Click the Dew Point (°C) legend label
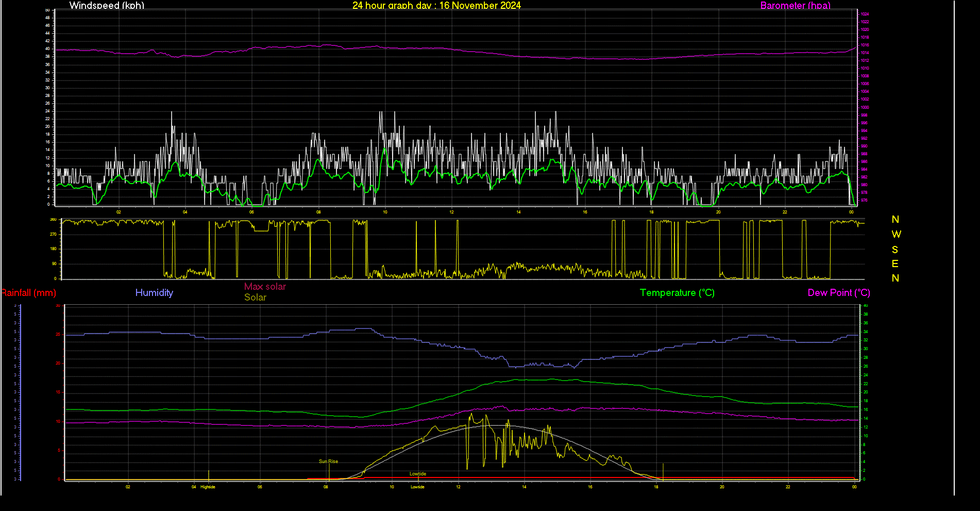Screen dimensions: 980x511 pyautogui.click(x=839, y=293)
